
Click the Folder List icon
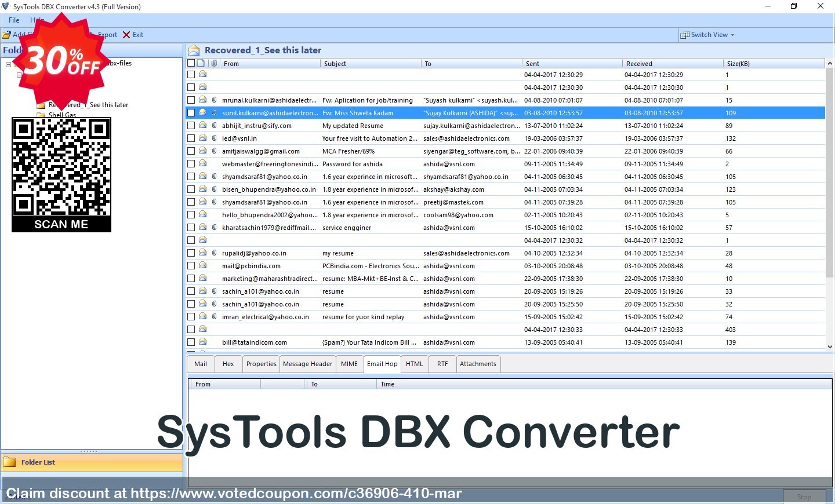click(x=9, y=462)
